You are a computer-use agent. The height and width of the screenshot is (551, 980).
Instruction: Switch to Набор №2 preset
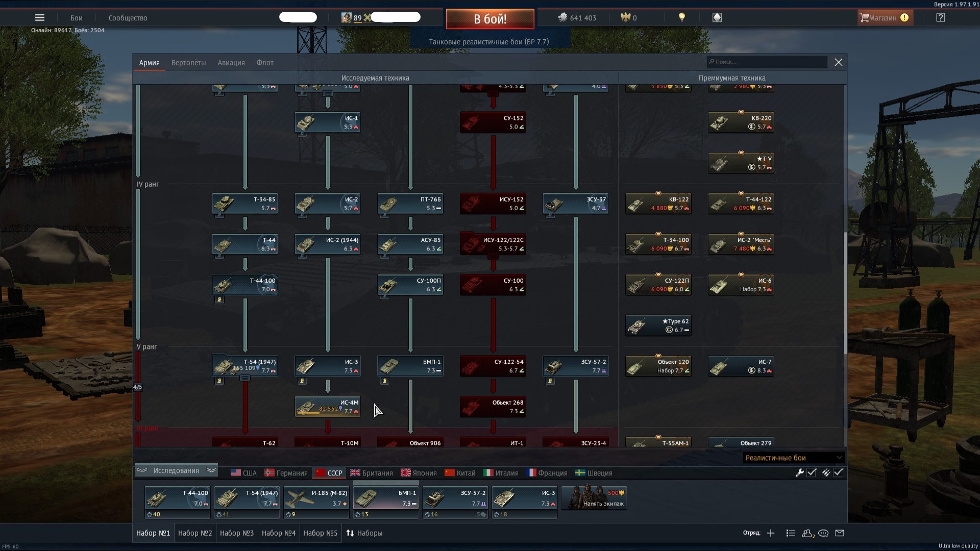pyautogui.click(x=195, y=533)
